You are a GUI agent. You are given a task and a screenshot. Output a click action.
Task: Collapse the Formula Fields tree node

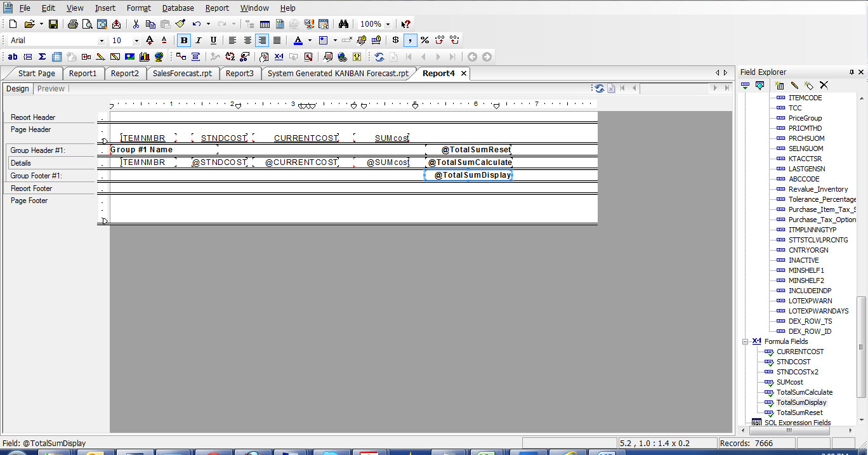pos(746,341)
